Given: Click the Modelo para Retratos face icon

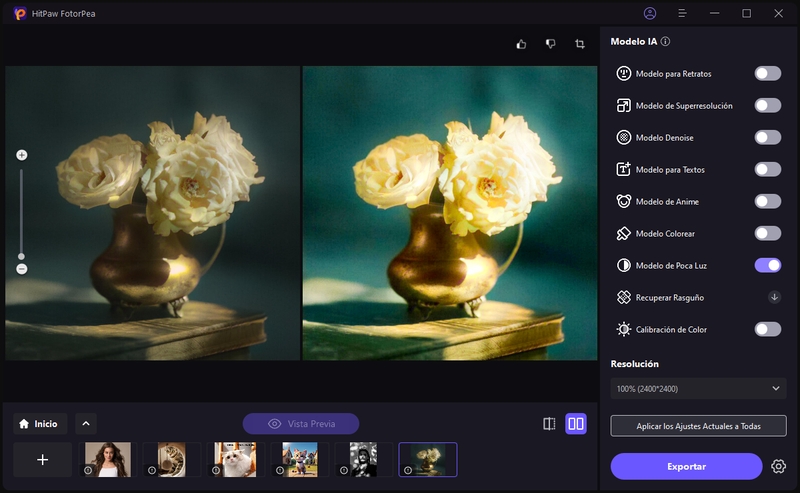Looking at the screenshot, I should click(x=623, y=73).
